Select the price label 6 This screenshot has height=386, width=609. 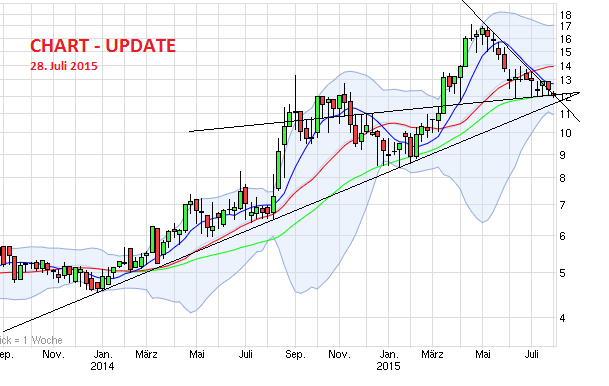[563, 236]
